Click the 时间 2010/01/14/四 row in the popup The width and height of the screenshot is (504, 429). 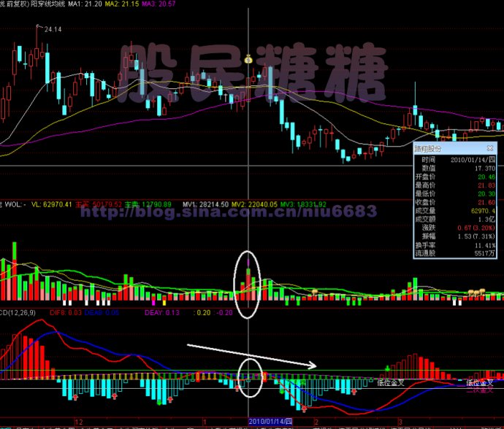pyautogui.click(x=455, y=160)
